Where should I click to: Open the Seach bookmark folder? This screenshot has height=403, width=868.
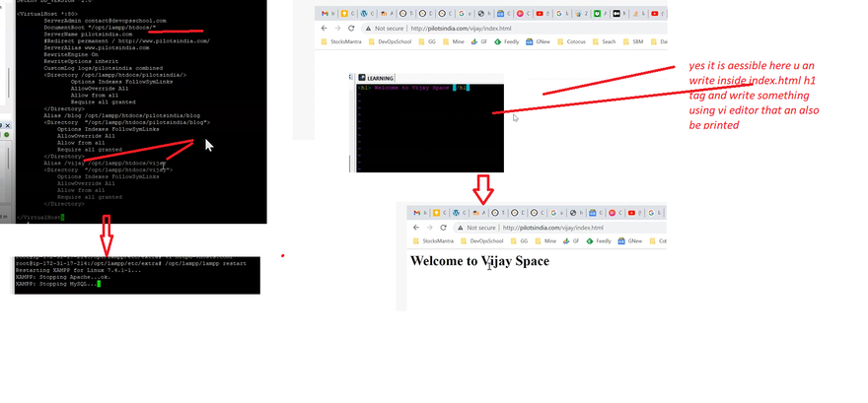point(609,42)
